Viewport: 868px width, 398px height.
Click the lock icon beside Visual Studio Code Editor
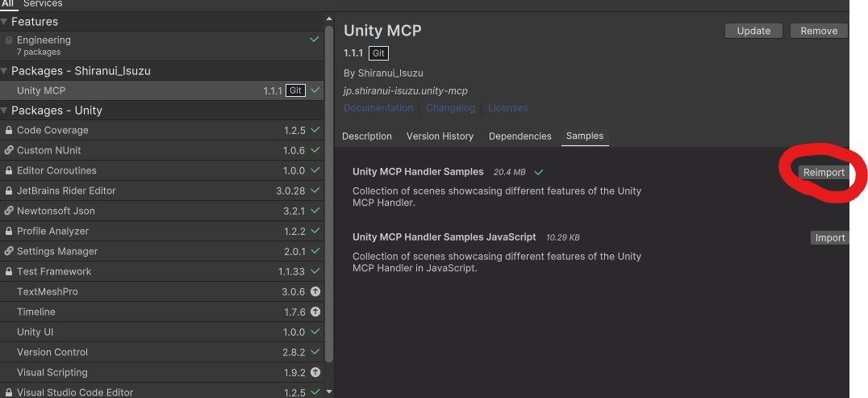coord(8,392)
